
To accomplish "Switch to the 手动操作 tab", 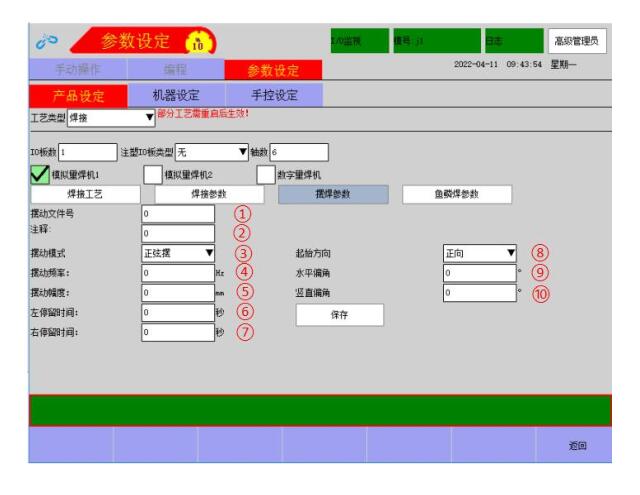I will tap(78, 69).
